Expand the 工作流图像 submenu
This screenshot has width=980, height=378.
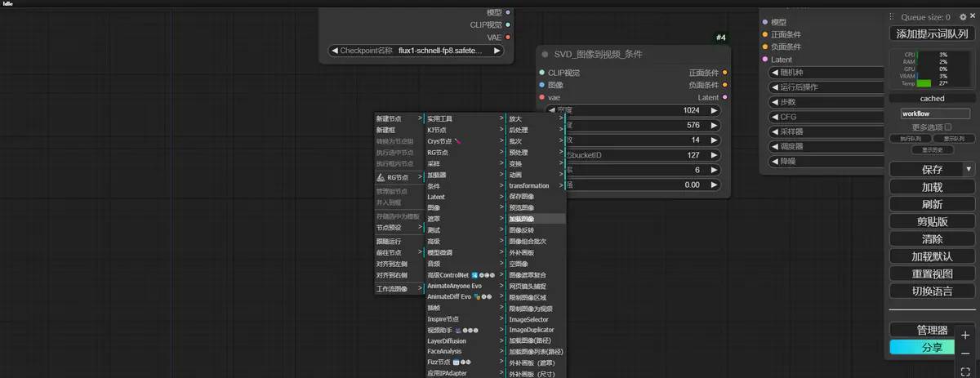click(x=399, y=289)
